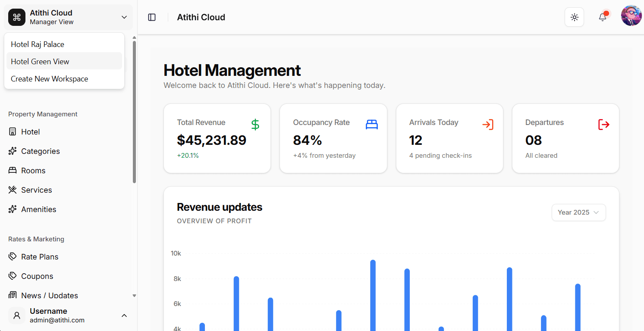Viewport: 644px width, 331px height.
Task: Collapse the Atithi Cloud workspace dropdown
Action: pyautogui.click(x=124, y=17)
